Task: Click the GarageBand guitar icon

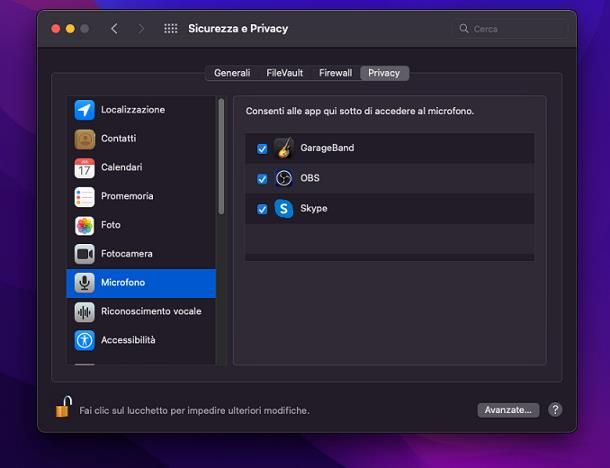Action: point(284,148)
